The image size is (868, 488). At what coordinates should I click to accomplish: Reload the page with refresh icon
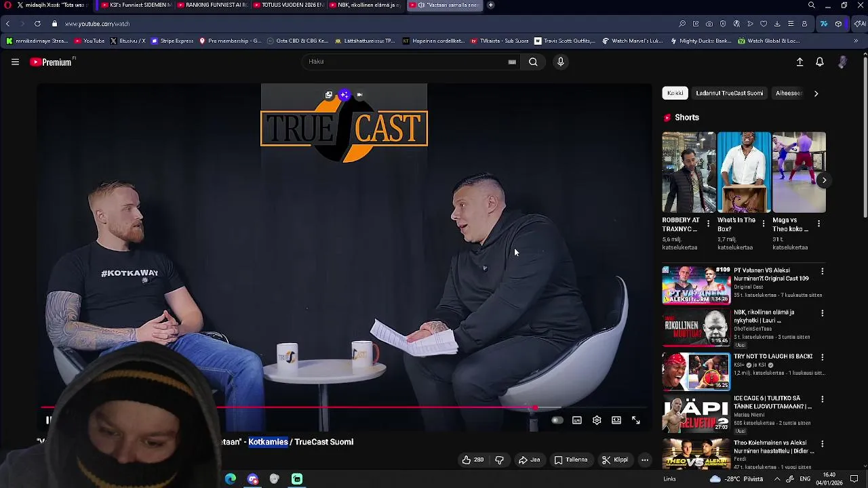[37, 24]
